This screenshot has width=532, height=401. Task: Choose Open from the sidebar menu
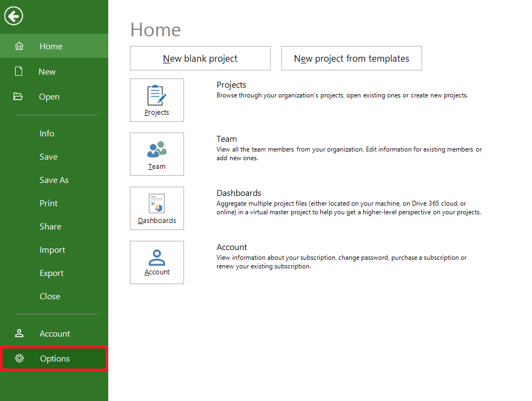(x=54, y=97)
